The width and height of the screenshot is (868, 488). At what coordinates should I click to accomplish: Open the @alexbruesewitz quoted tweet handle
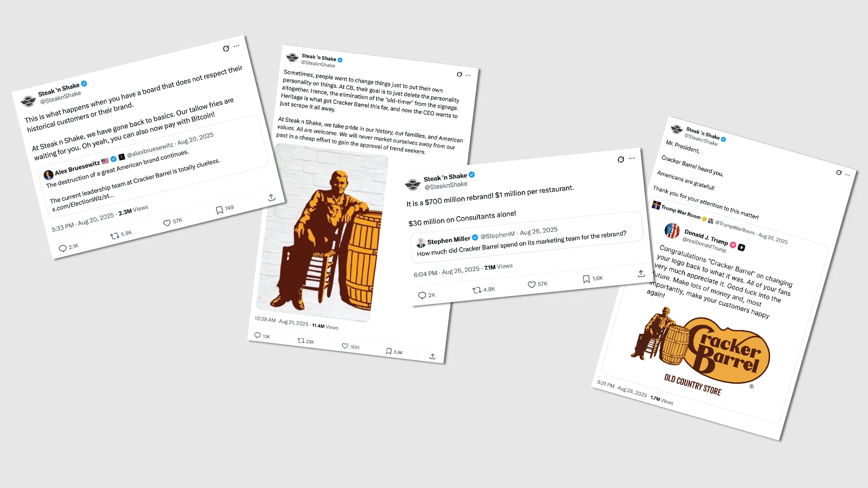[x=150, y=149]
